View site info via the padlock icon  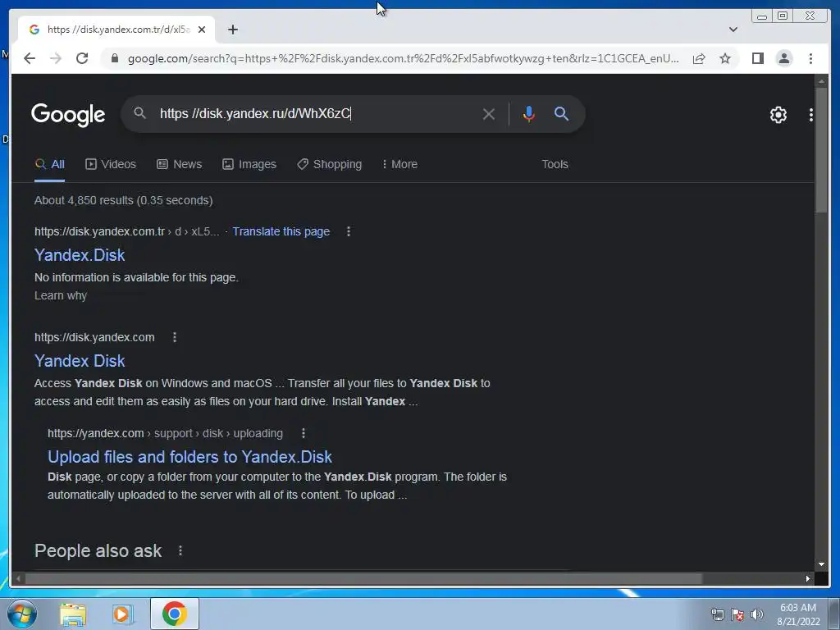pyautogui.click(x=115, y=58)
